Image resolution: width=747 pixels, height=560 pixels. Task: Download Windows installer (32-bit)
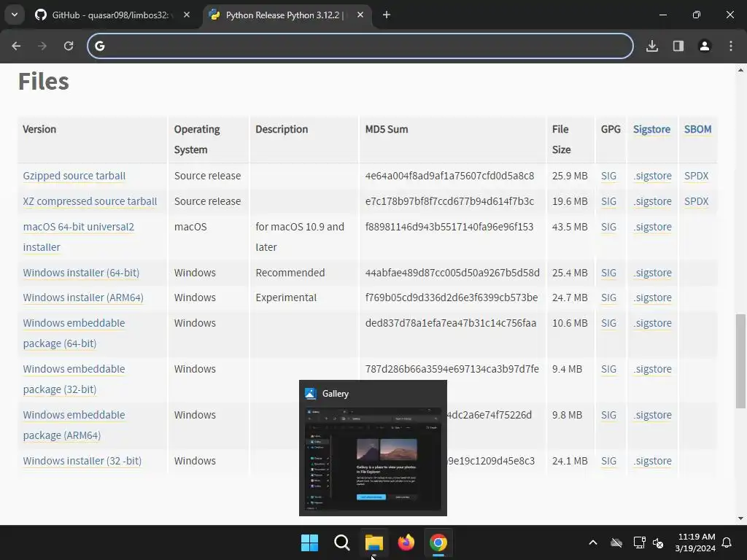82,461
